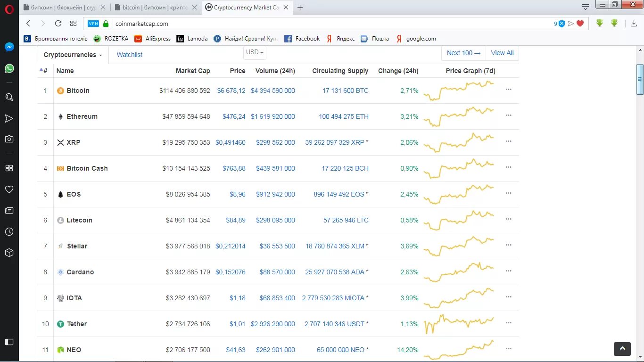Open the downloads arrow icon
This screenshot has height=362, width=644.
(634, 24)
